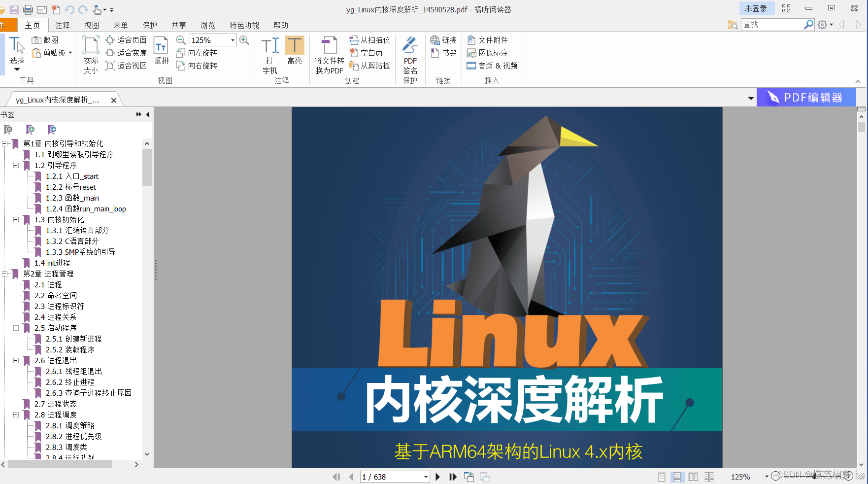
Task: Insert a 文件附件 file attachment
Action: (487, 40)
